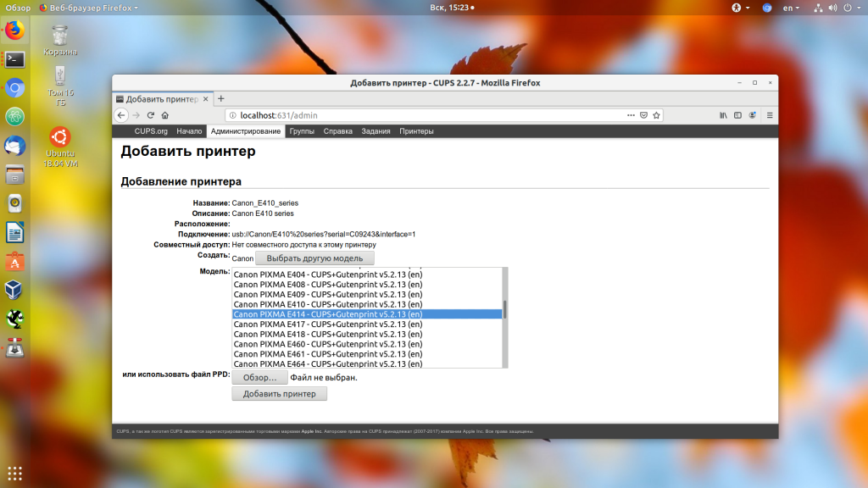
Task: Switch to the Задания tab
Action: pyautogui.click(x=376, y=131)
